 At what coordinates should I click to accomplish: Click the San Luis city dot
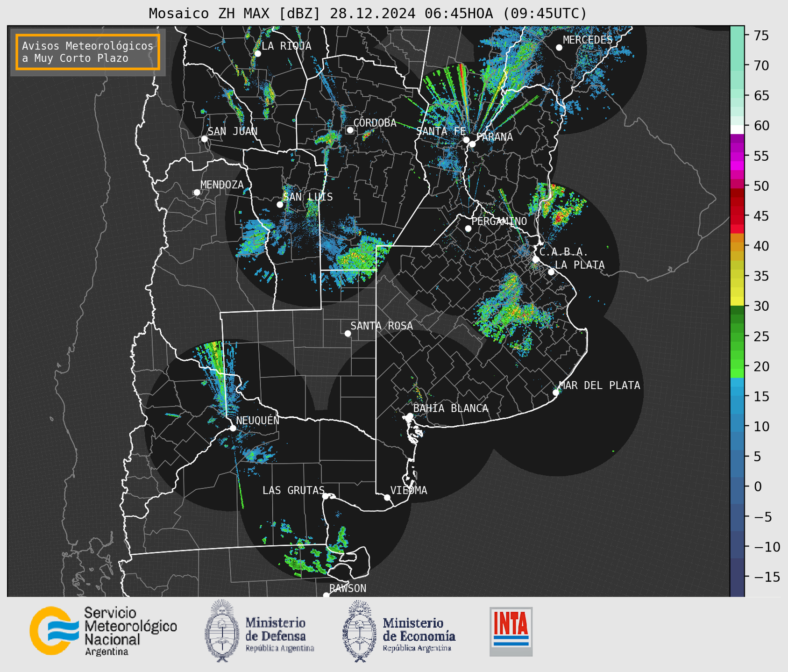tap(280, 205)
